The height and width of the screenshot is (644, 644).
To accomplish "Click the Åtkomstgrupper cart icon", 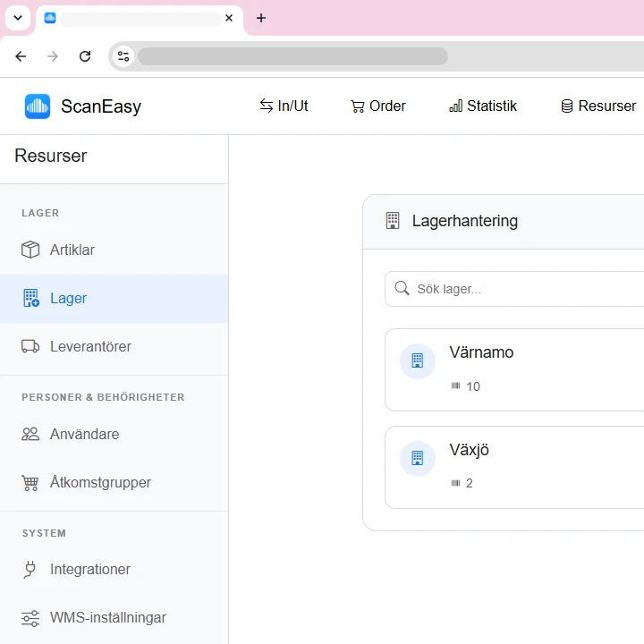I will click(x=30, y=483).
